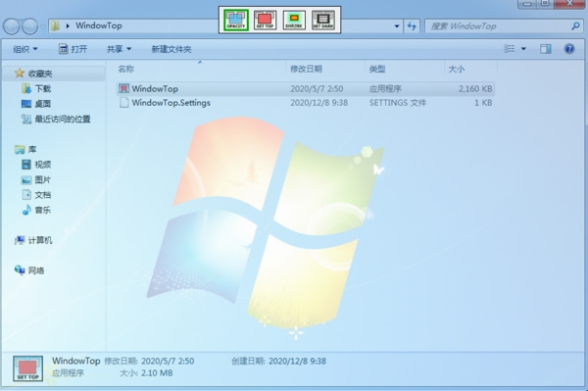Open 音乐 library in navigation pane
This screenshot has height=391, width=588.
[43, 210]
